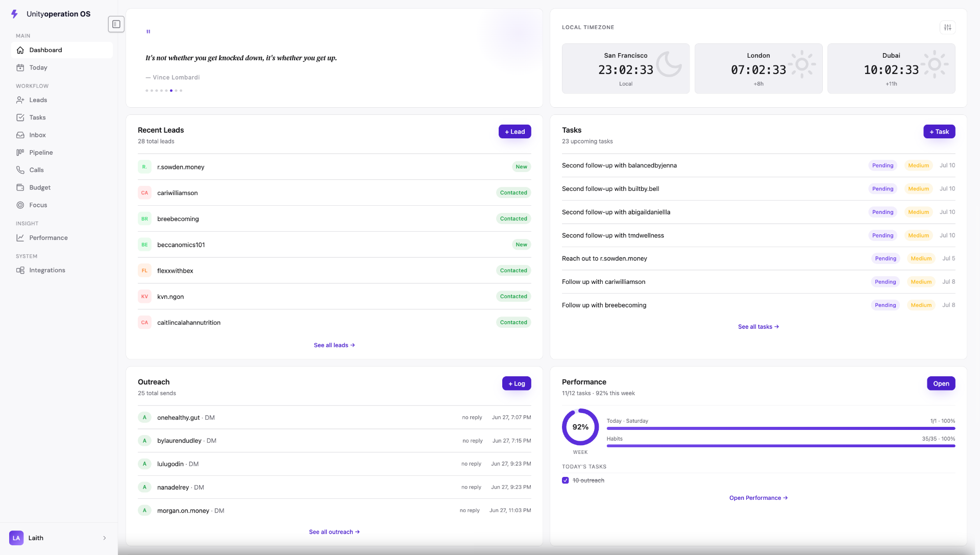Click the + Log button
The image size is (980, 555).
(x=517, y=383)
